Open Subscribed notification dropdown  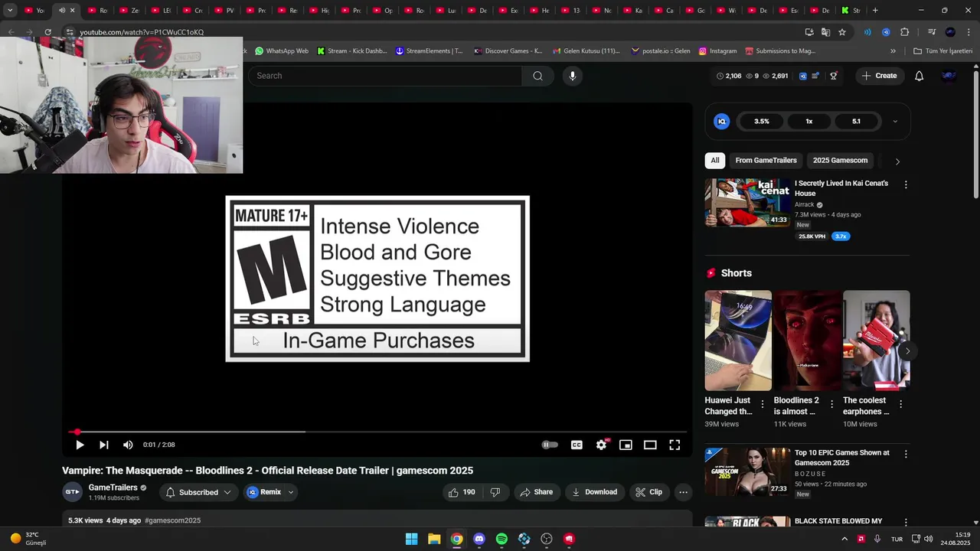tap(199, 492)
